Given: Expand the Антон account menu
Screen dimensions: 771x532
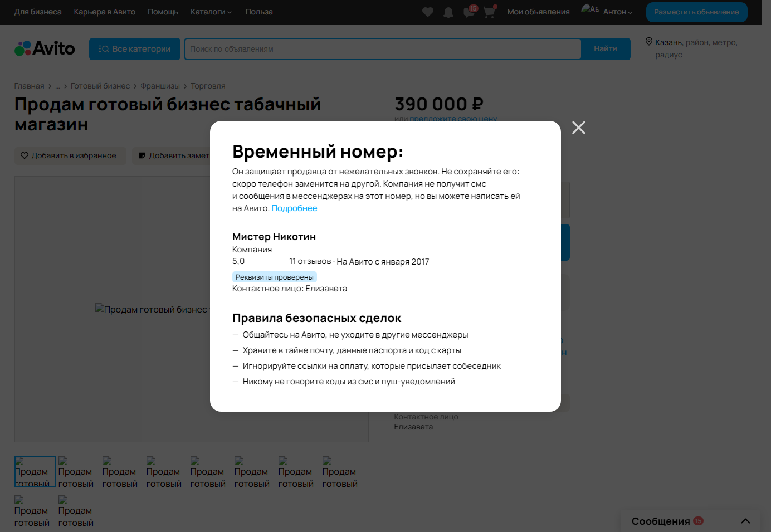Looking at the screenshot, I should pyautogui.click(x=618, y=12).
